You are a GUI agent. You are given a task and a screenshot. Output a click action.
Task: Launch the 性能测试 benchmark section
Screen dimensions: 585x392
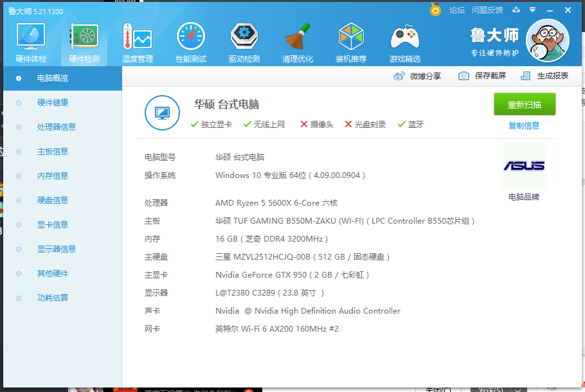[x=191, y=42]
